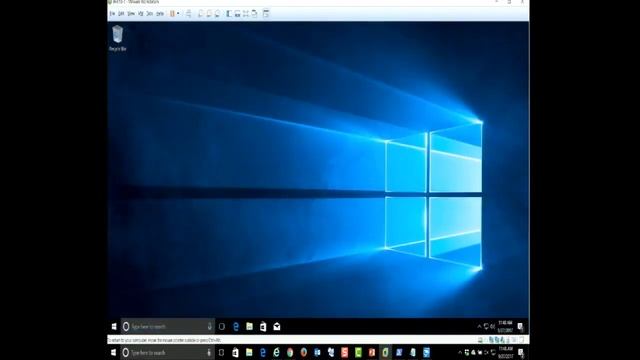Open the host taskbar clock
This screenshot has width=640, height=360.
click(505, 353)
